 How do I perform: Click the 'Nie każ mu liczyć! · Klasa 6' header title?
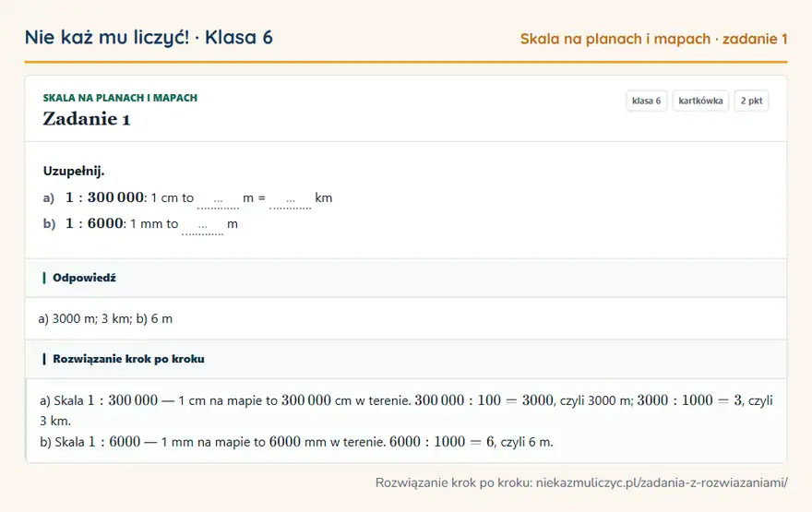pyautogui.click(x=149, y=37)
